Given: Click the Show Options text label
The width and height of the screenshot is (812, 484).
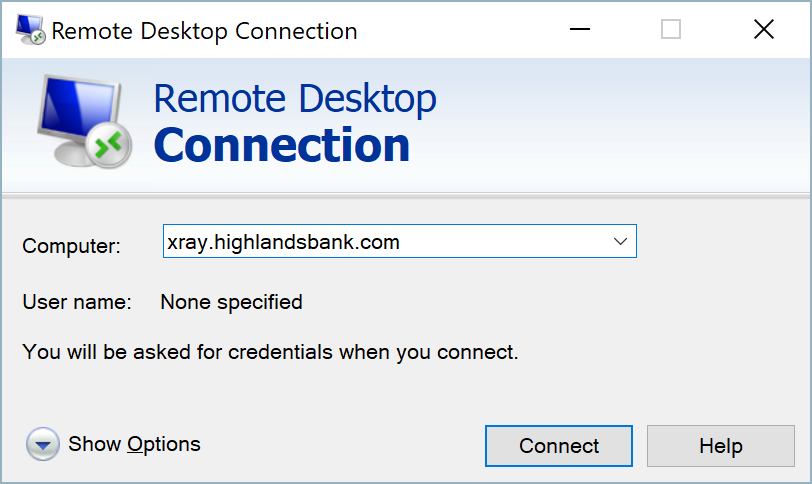Looking at the screenshot, I should [134, 444].
